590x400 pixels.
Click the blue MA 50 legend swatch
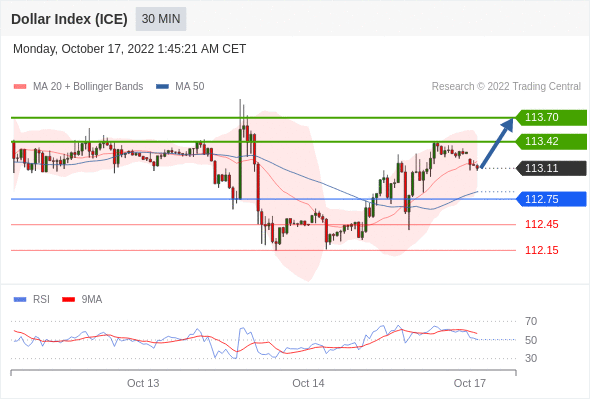(162, 87)
